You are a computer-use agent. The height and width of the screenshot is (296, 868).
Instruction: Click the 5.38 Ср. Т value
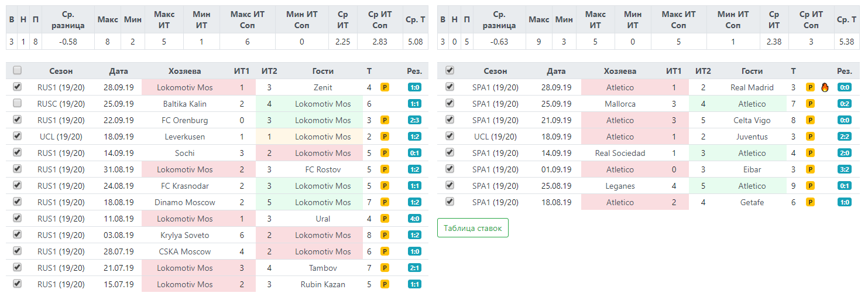(846, 42)
